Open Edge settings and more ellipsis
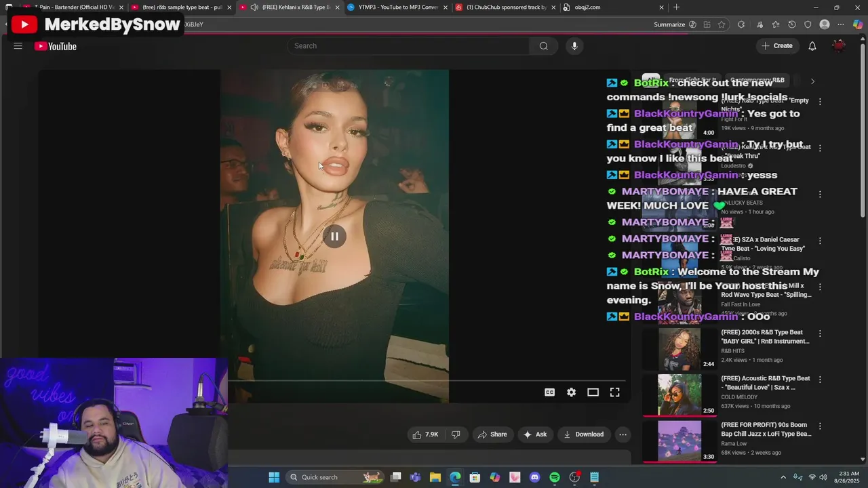Image resolution: width=868 pixels, height=488 pixels. point(842,24)
